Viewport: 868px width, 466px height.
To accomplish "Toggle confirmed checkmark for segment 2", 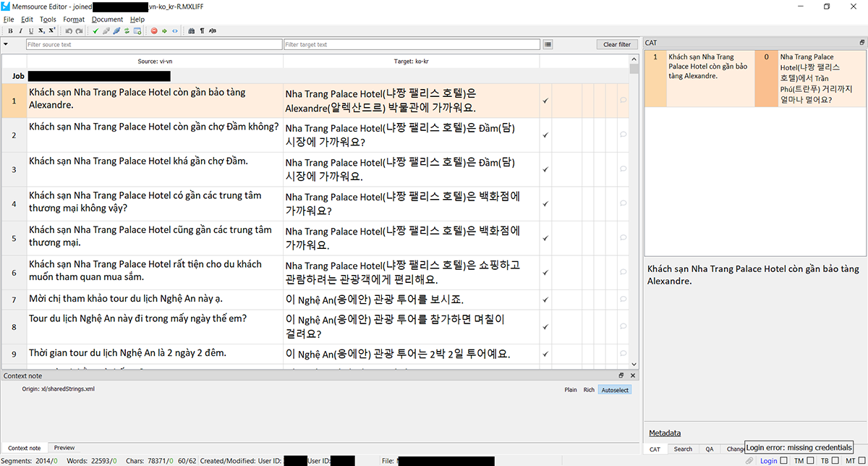I will click(x=545, y=135).
